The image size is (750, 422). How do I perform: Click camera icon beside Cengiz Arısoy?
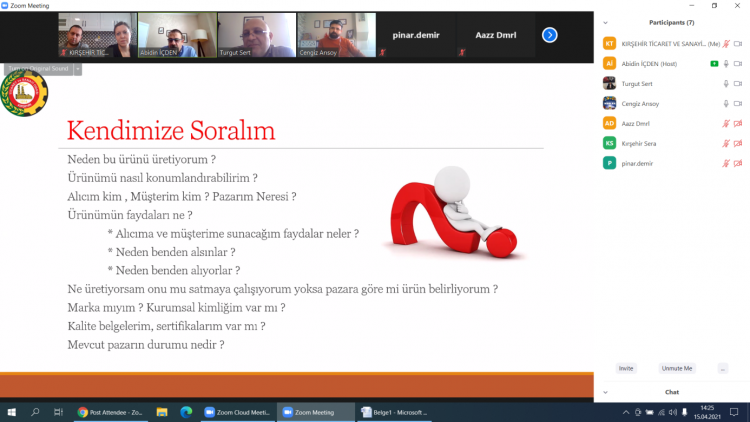738,103
